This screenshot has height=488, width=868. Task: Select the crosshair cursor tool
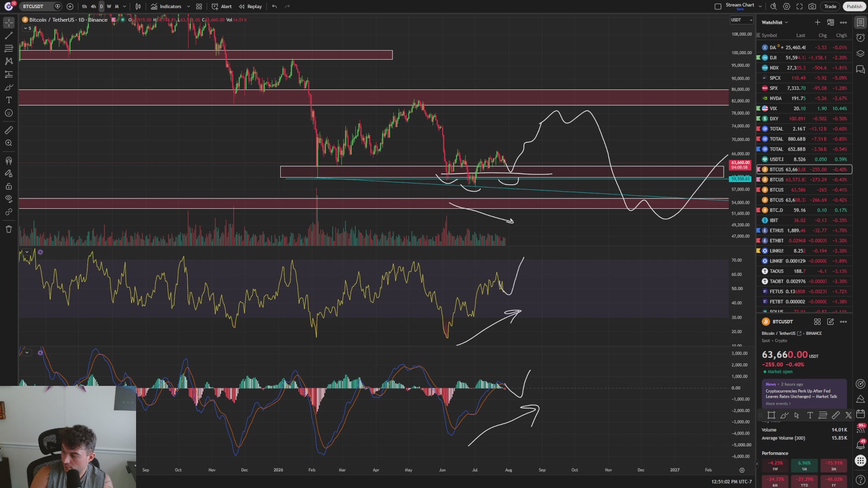9,22
